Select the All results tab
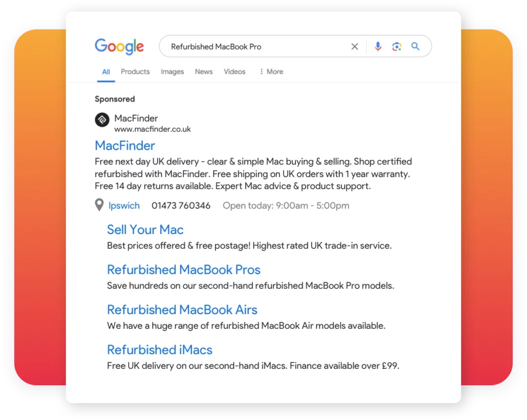The width and height of the screenshot is (527, 420). (105, 72)
